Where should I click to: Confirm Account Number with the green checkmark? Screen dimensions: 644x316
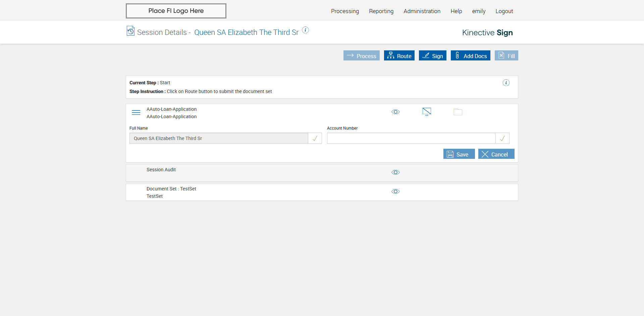[502, 138]
